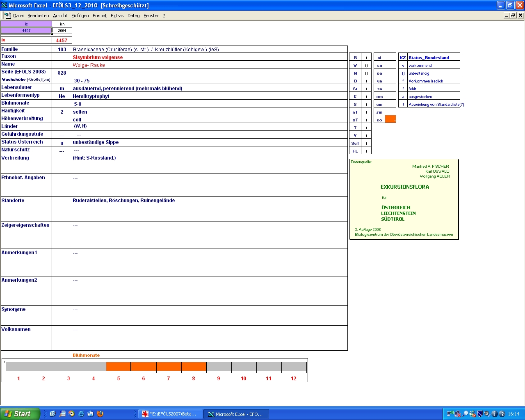Click the wireless network tray icon
This screenshot has height=420, width=525.
(x=450, y=414)
